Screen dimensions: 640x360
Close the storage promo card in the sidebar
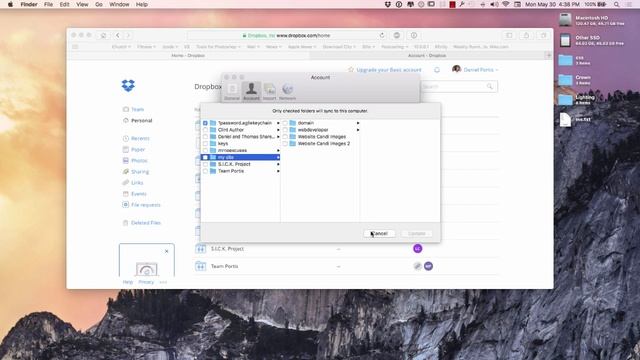[167, 251]
